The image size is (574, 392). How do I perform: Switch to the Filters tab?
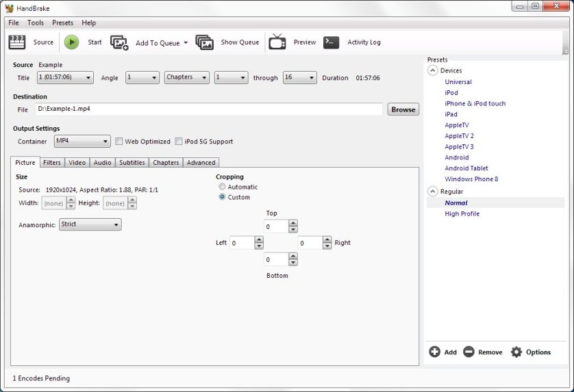coord(52,162)
